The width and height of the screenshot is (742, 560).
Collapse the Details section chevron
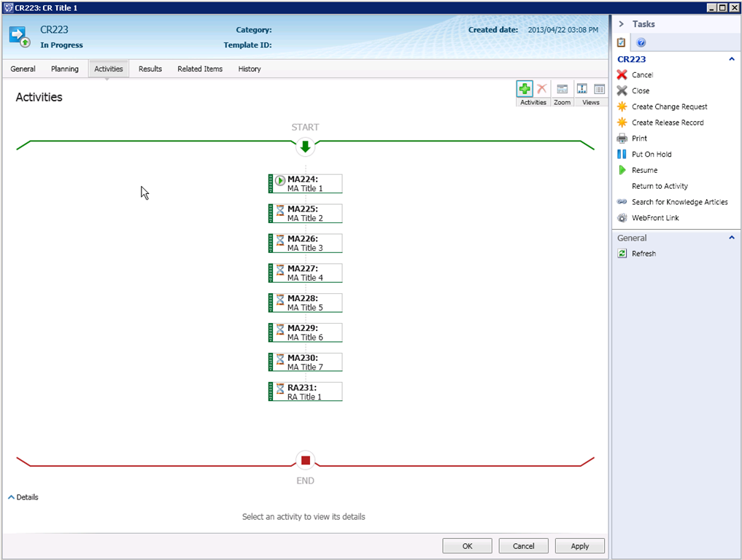(x=11, y=497)
